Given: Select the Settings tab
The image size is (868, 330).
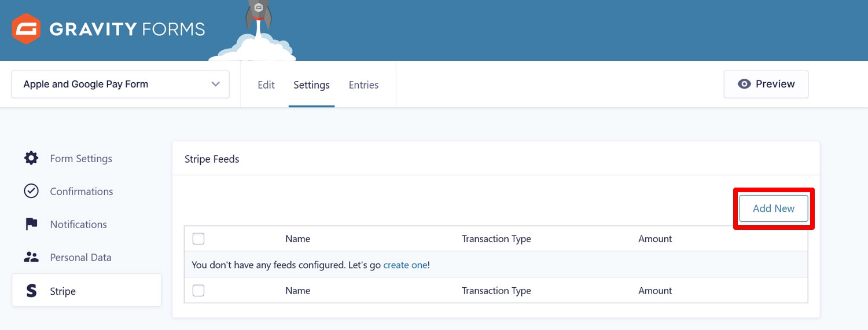Looking at the screenshot, I should click(311, 85).
